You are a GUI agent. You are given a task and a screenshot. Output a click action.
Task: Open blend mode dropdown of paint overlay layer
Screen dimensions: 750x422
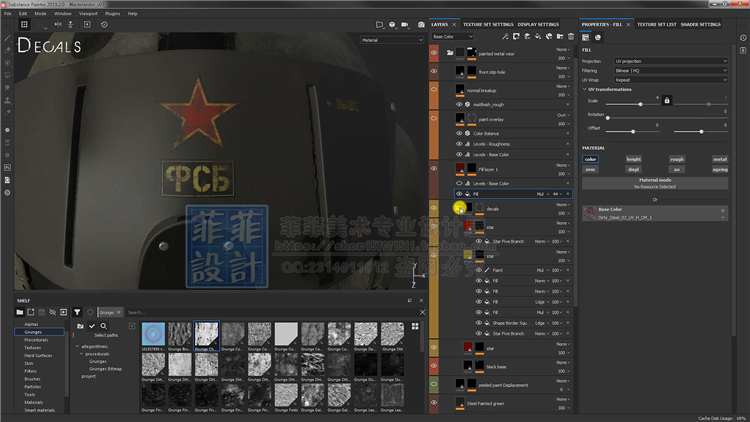(x=563, y=115)
